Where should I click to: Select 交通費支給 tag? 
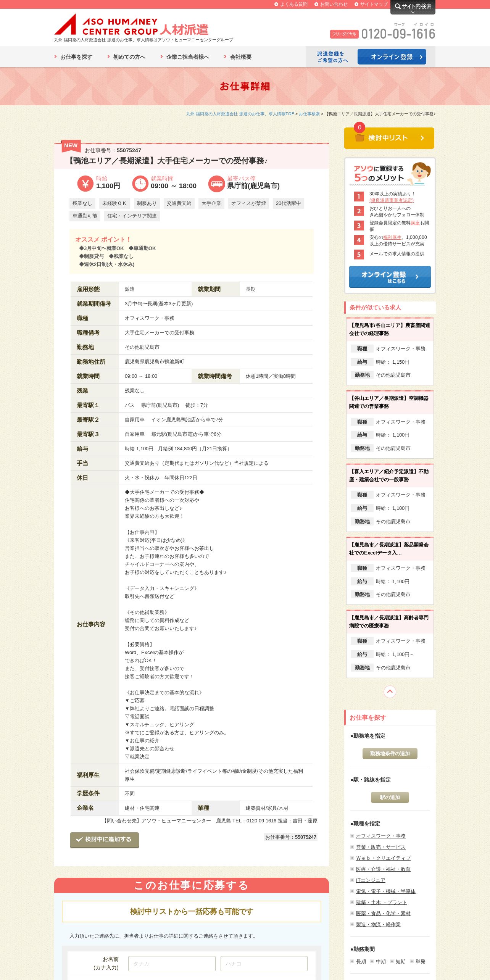pyautogui.click(x=179, y=203)
